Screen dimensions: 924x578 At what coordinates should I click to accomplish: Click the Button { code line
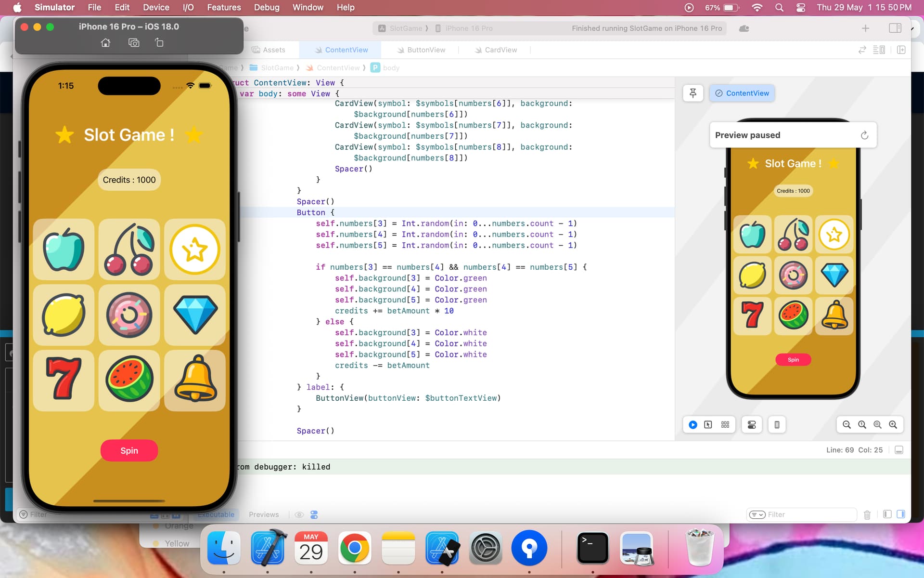[315, 212]
